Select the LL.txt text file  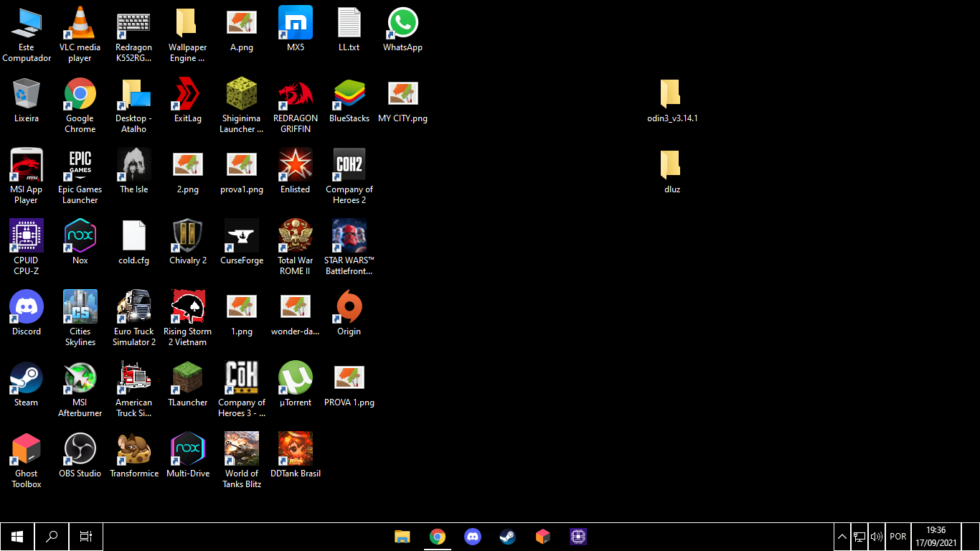(x=349, y=29)
